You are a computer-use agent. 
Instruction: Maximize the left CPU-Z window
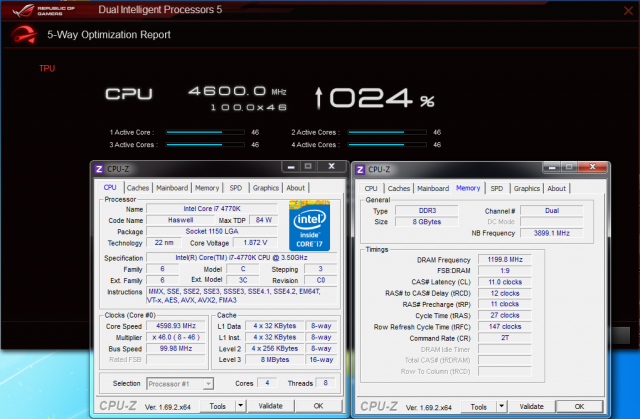308,166
